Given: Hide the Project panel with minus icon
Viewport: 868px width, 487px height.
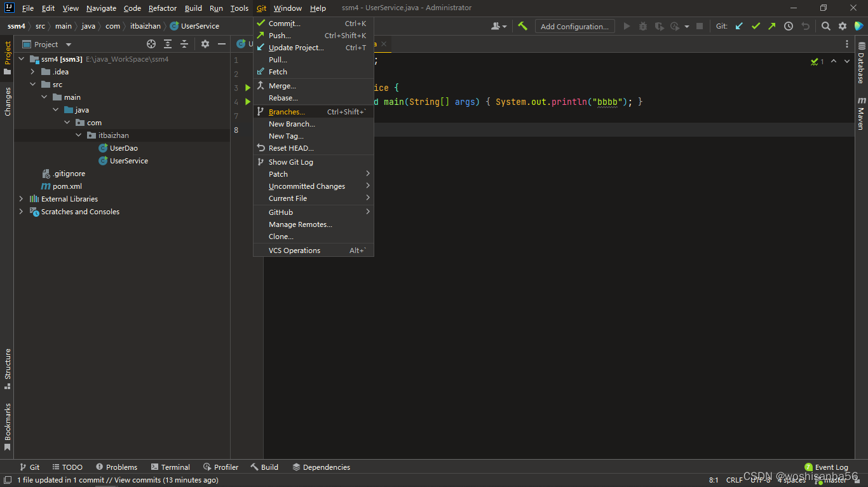Looking at the screenshot, I should [x=222, y=44].
